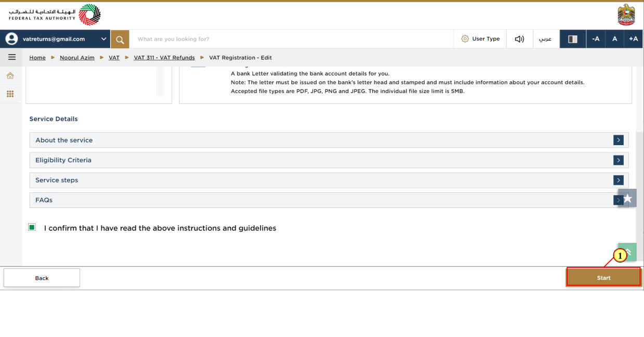Expand the FAQs section
Image resolution: width=644 pixels, height=337 pixels.
pyautogui.click(x=329, y=200)
